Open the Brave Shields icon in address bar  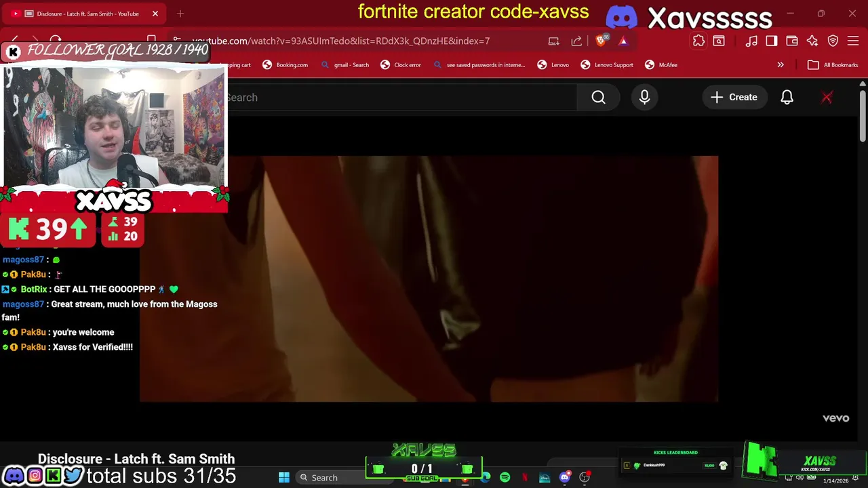[x=601, y=41]
